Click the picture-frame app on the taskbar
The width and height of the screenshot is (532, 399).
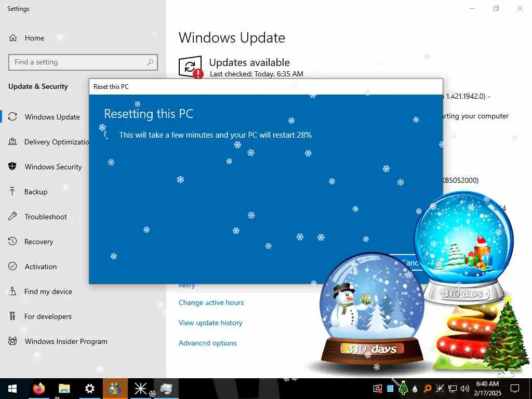(x=166, y=389)
